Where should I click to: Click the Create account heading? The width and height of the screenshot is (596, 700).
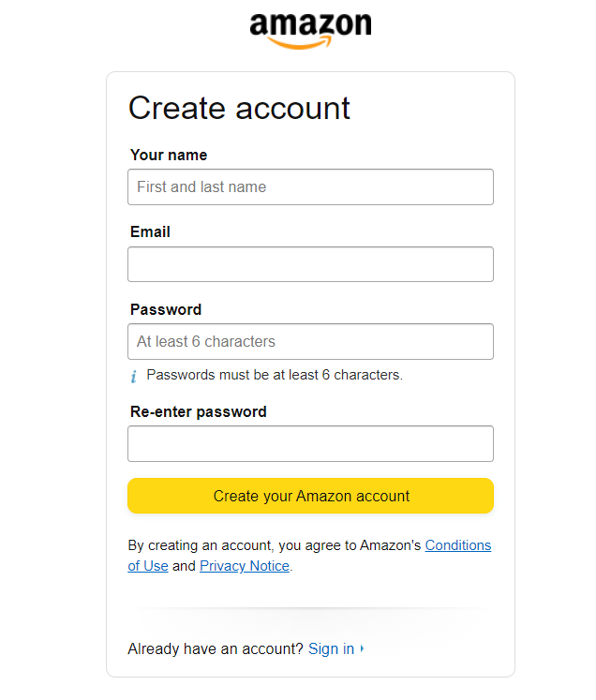[x=239, y=109]
